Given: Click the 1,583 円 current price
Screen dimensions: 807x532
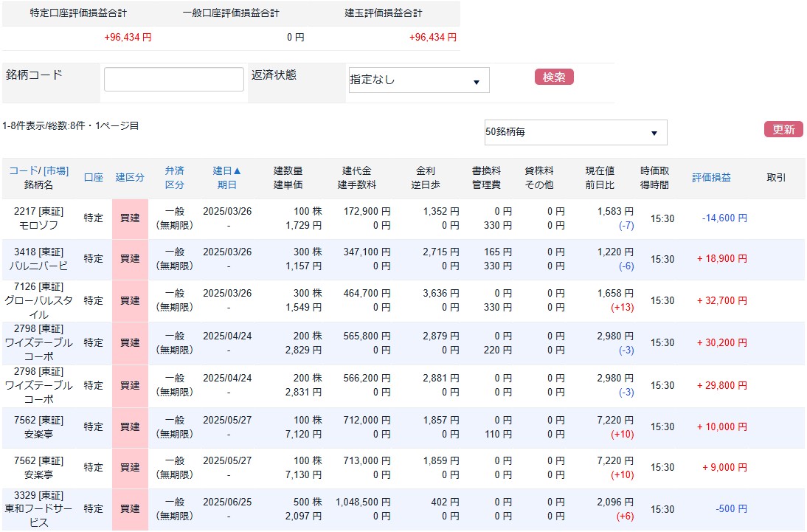Looking at the screenshot, I should tap(615, 212).
